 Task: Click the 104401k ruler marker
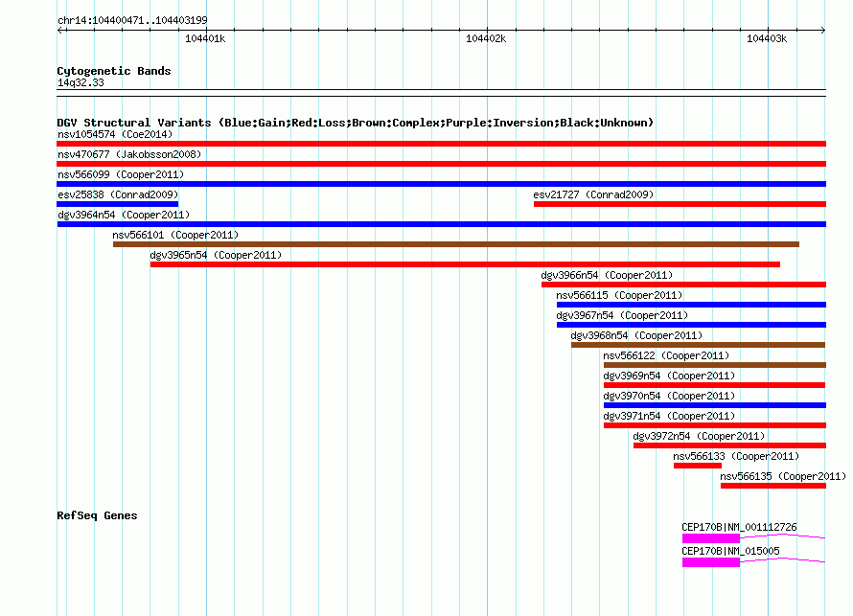pyautogui.click(x=205, y=38)
